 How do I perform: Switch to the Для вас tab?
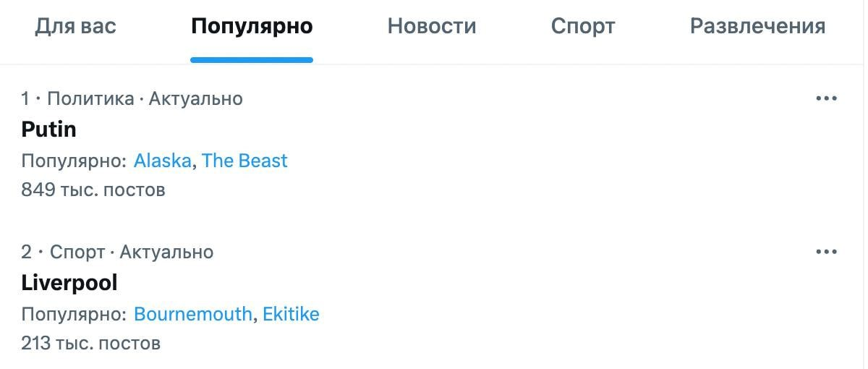(x=75, y=27)
